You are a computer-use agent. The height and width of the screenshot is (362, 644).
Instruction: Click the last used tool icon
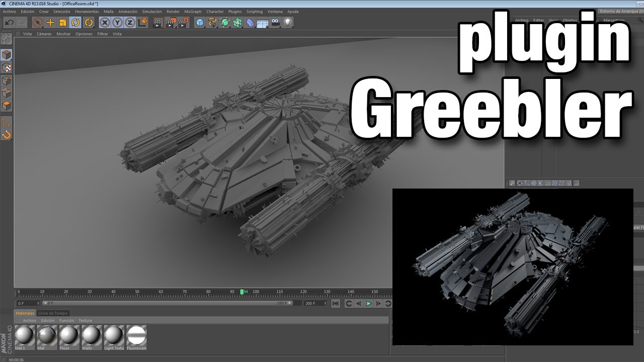pyautogui.click(x=89, y=22)
